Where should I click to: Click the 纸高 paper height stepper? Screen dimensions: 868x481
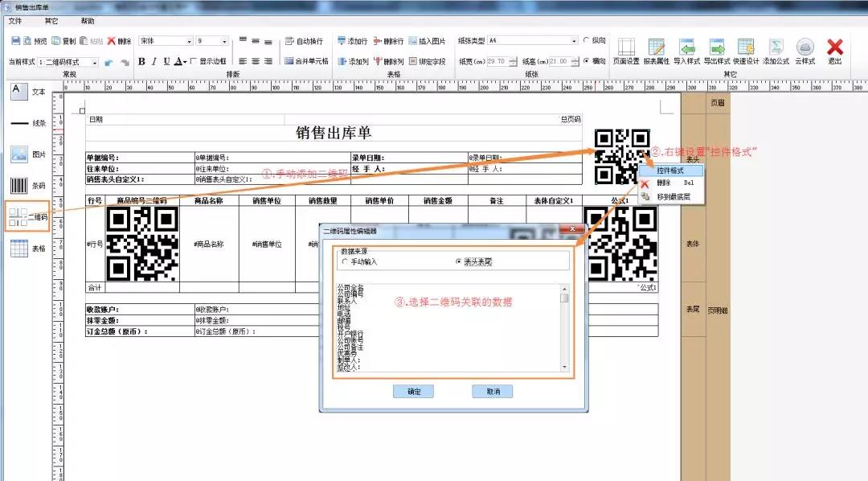point(575,61)
